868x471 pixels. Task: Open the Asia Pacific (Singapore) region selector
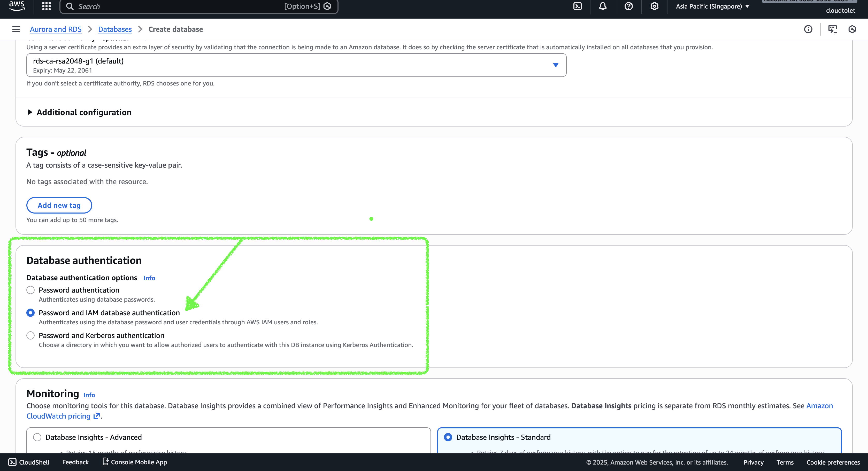coord(712,6)
